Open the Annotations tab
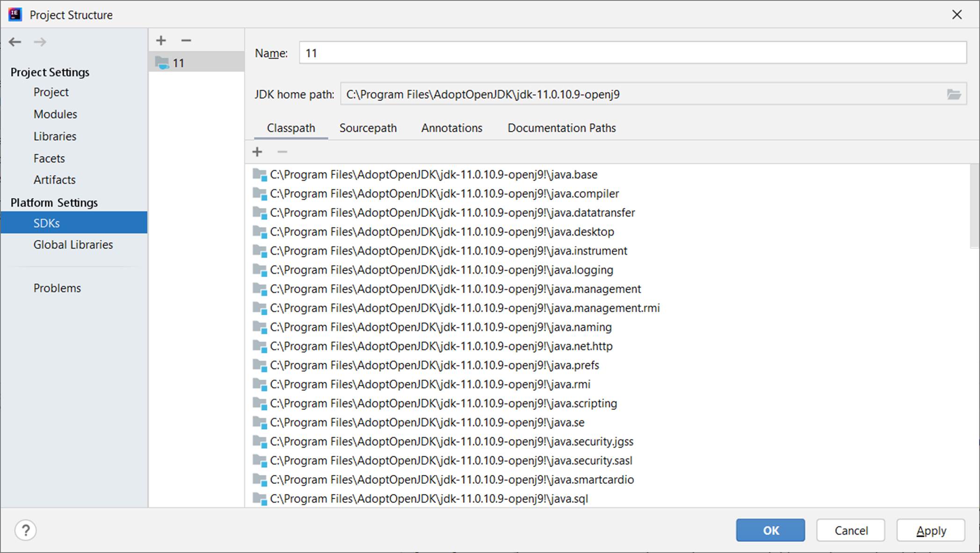This screenshot has height=553, width=980. [x=451, y=128]
